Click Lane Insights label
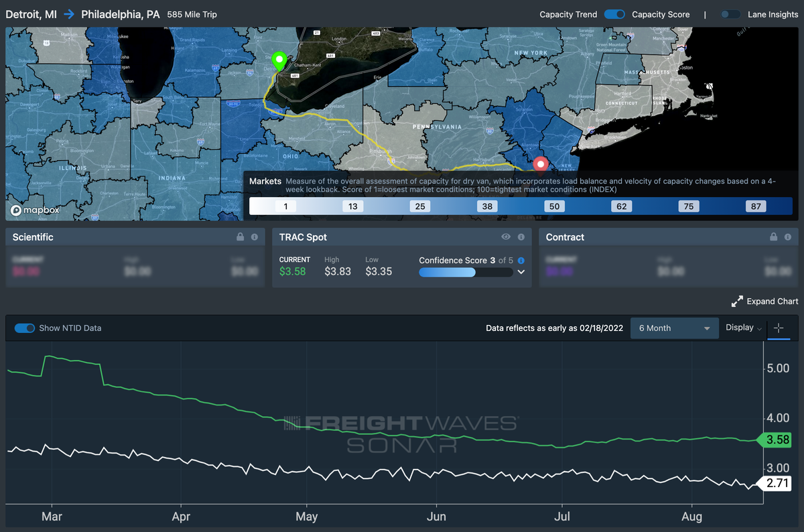This screenshot has height=532, width=804. pyautogui.click(x=773, y=14)
